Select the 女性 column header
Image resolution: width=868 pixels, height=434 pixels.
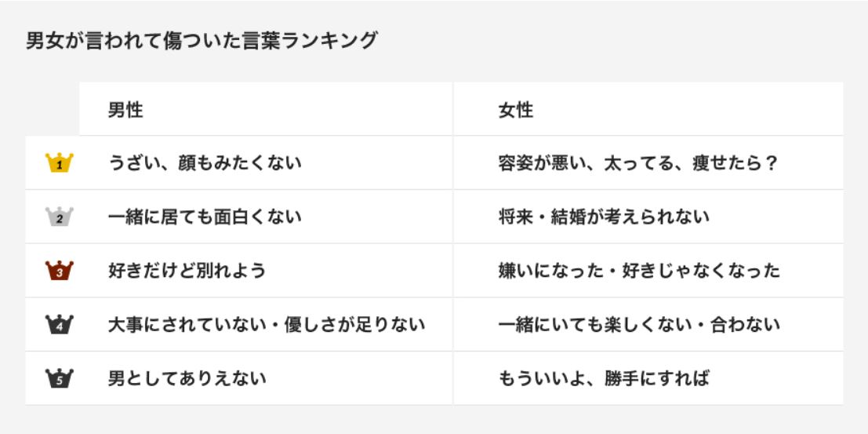pos(516,110)
